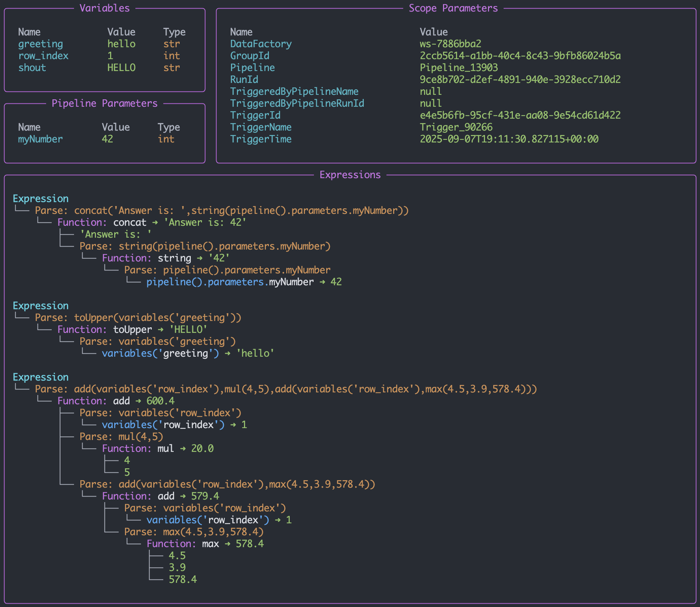
Task: Collapse the toUpper expression tree
Action: pos(41,305)
